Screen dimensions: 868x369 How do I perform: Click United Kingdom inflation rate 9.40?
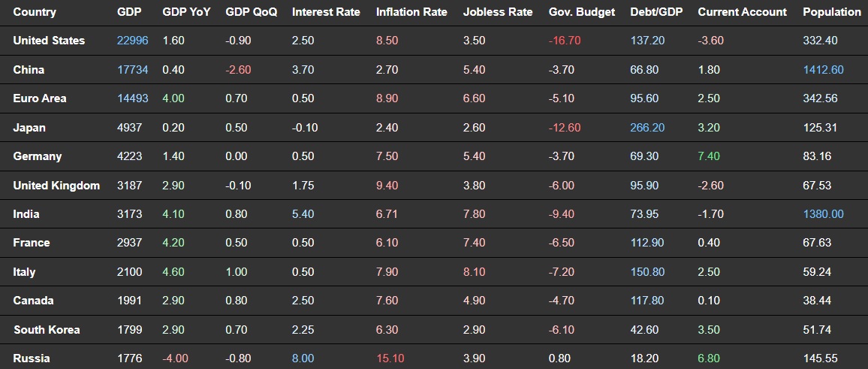click(x=387, y=185)
